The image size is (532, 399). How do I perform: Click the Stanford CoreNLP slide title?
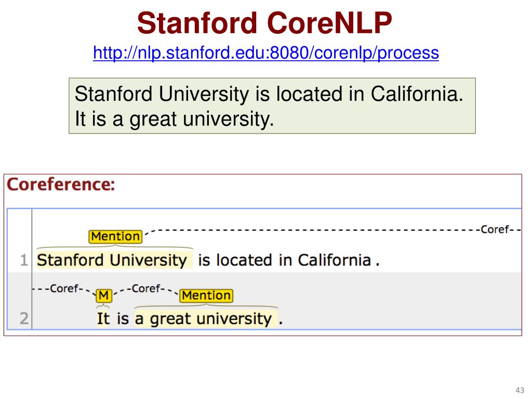264,23
